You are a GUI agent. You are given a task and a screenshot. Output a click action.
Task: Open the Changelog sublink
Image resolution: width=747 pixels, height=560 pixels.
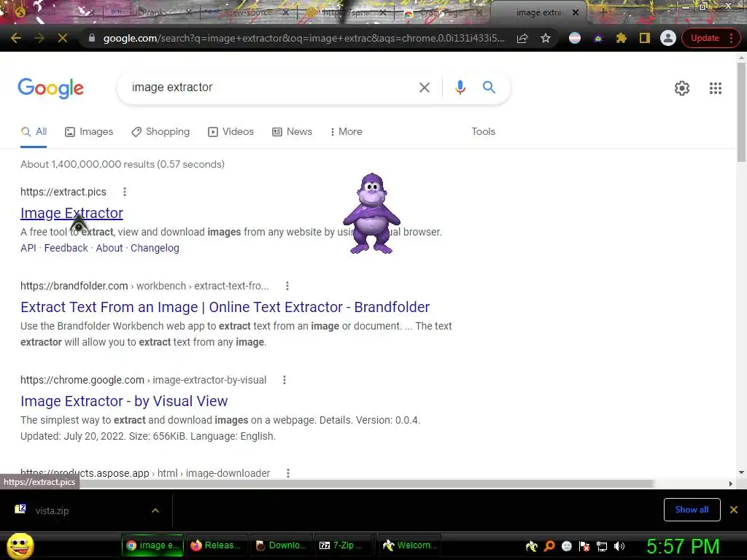coord(155,248)
